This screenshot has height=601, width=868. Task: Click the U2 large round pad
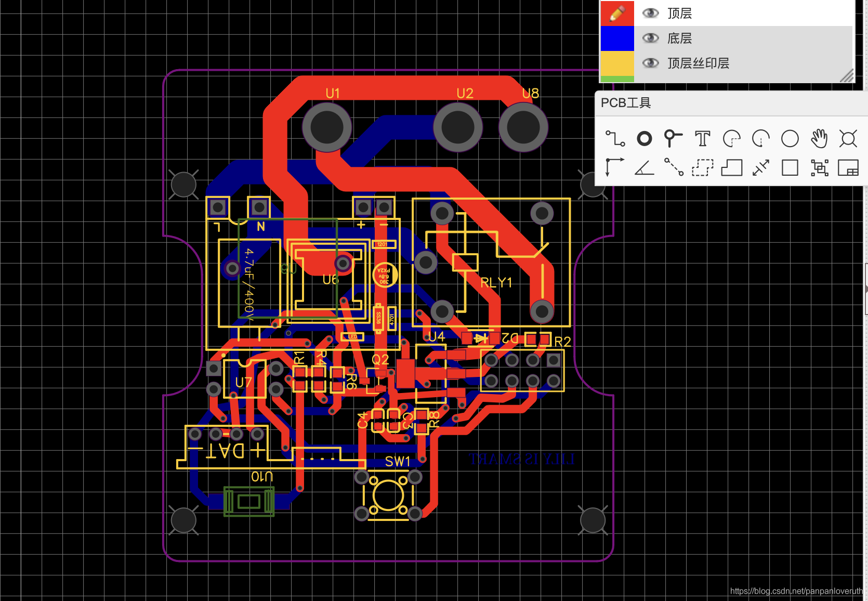pyautogui.click(x=458, y=127)
